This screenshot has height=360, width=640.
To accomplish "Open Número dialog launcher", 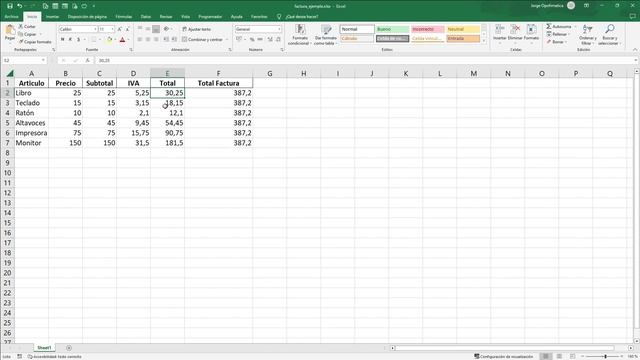I will 282,50.
